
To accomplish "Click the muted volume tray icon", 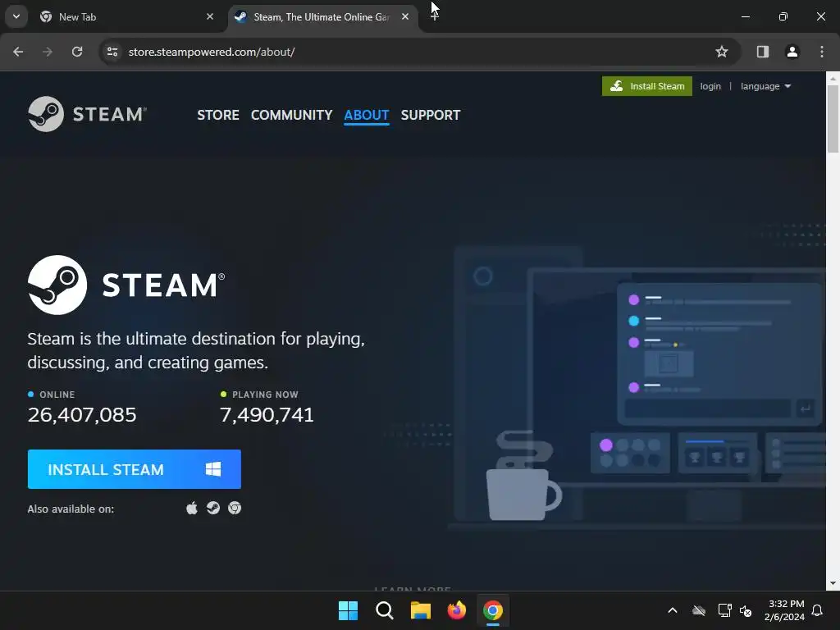I will 746,610.
